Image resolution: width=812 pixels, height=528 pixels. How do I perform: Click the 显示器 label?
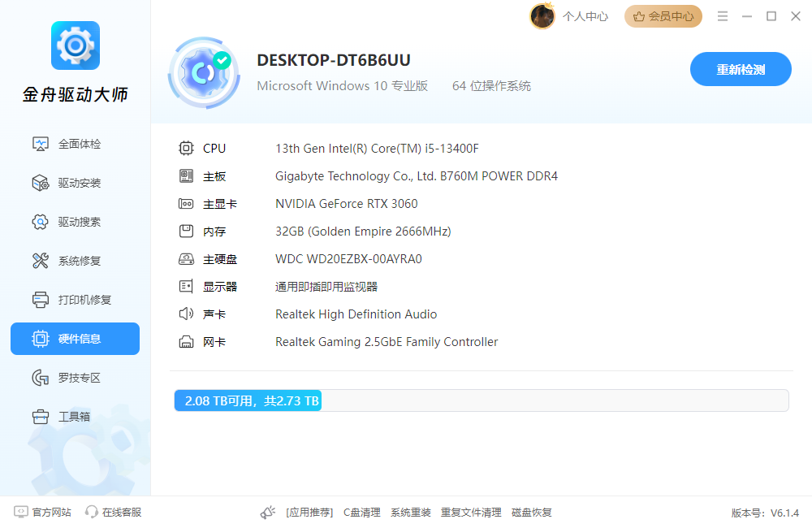coord(220,287)
